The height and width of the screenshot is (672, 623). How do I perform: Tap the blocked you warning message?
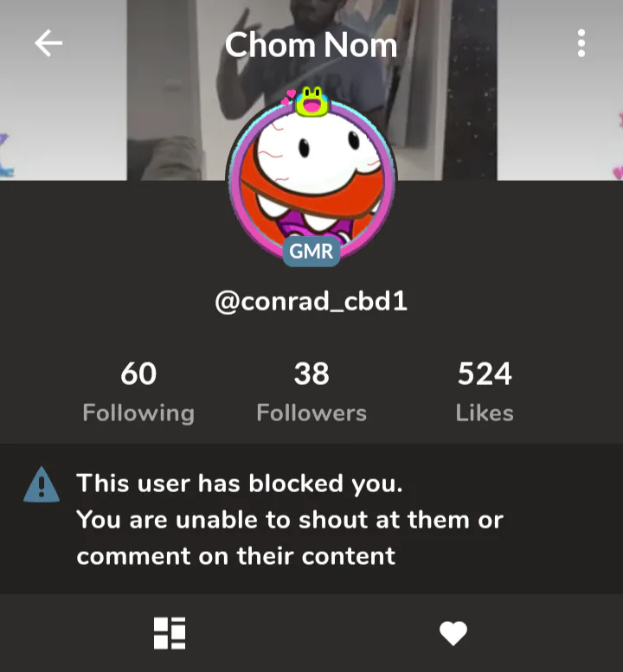click(290, 520)
